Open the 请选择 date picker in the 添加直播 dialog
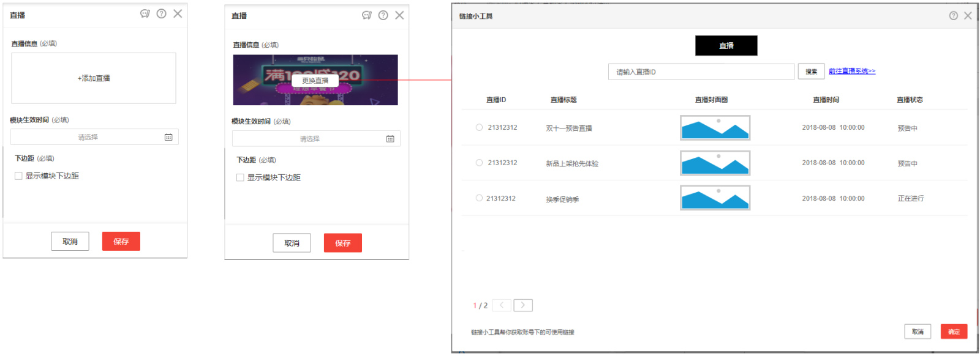 click(94, 137)
